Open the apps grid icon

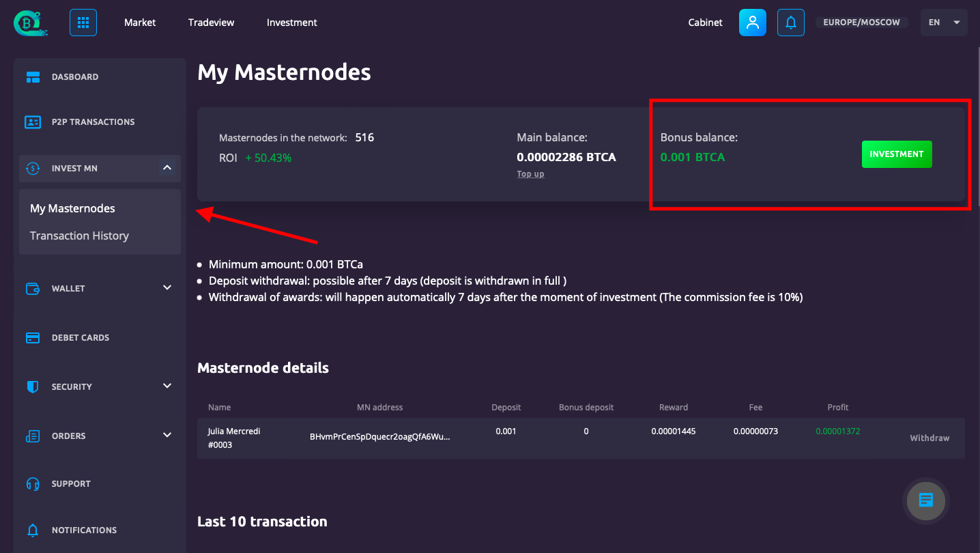(x=83, y=23)
